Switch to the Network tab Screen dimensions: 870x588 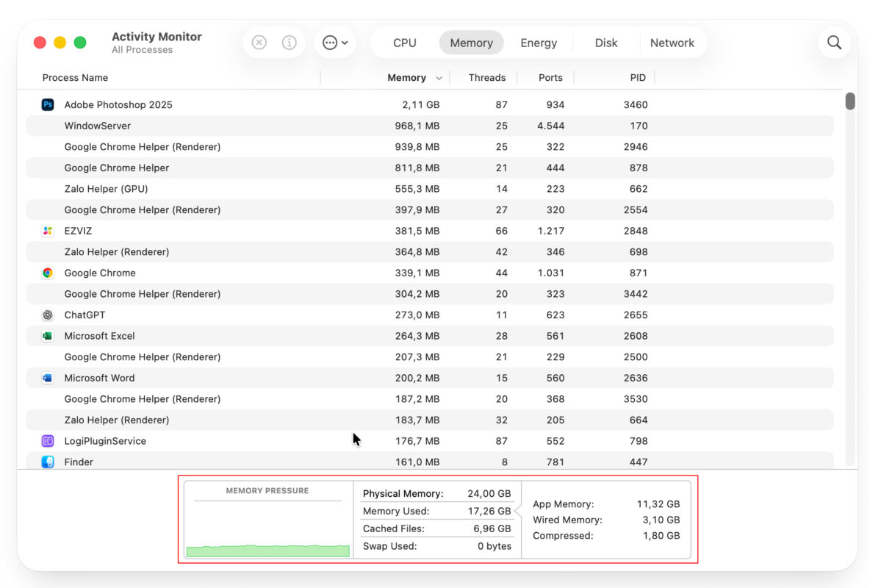(x=672, y=43)
